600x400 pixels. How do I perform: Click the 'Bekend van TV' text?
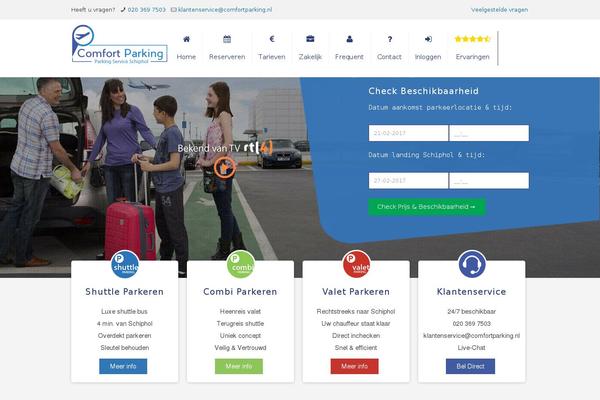pos(209,148)
